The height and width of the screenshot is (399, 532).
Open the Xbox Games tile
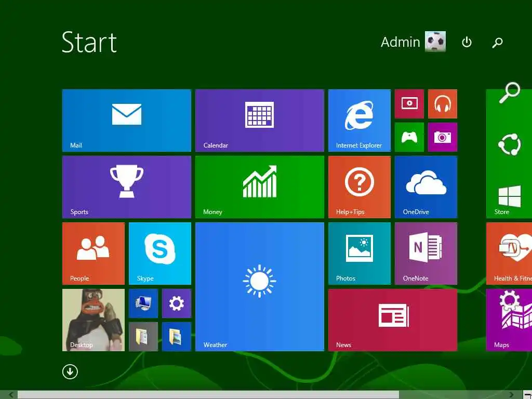pyautogui.click(x=409, y=137)
